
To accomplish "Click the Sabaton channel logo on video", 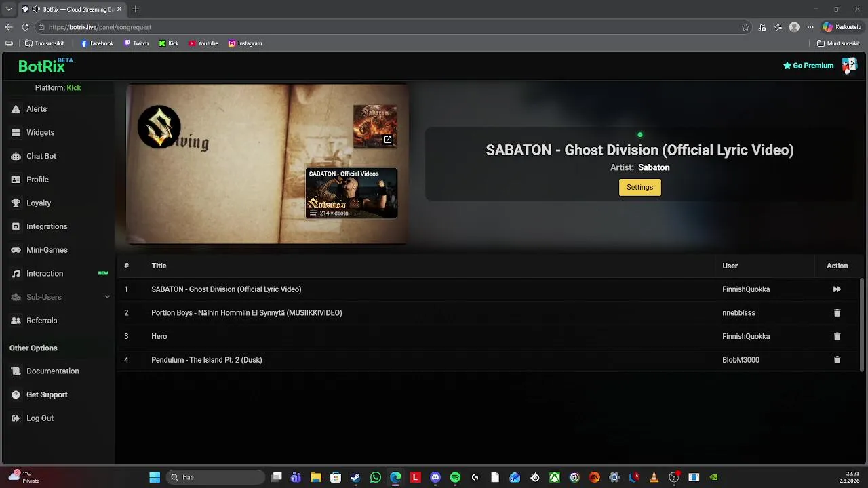I will point(159,127).
